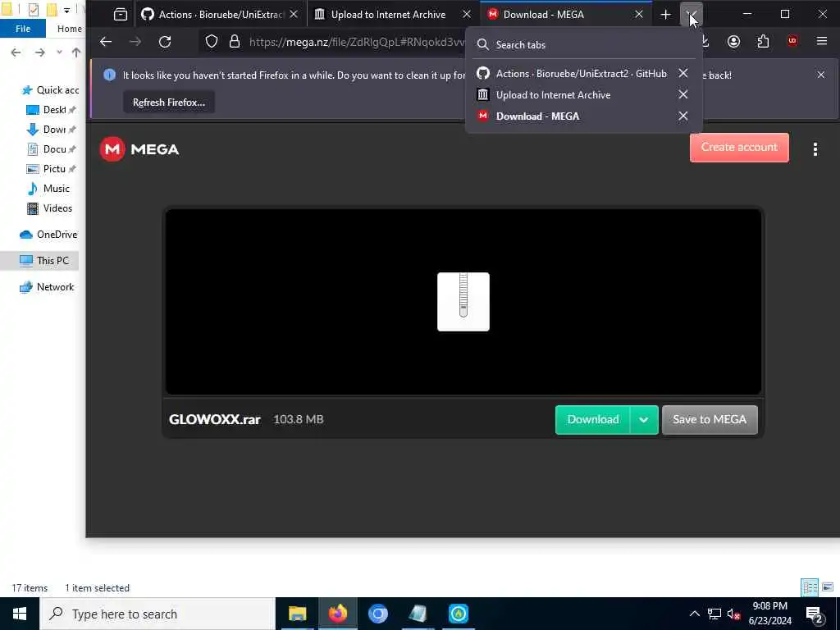Click the Firefox View icon in tab bar
Screen dimensions: 840x630
pos(121,15)
